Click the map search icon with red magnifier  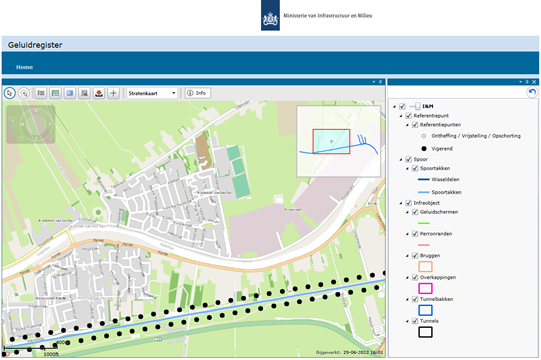[84, 93]
